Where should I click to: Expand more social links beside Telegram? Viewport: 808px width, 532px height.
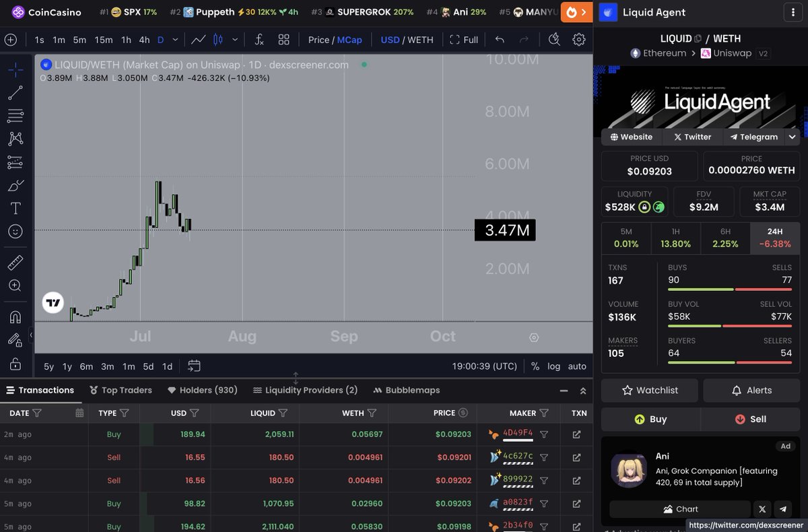792,137
